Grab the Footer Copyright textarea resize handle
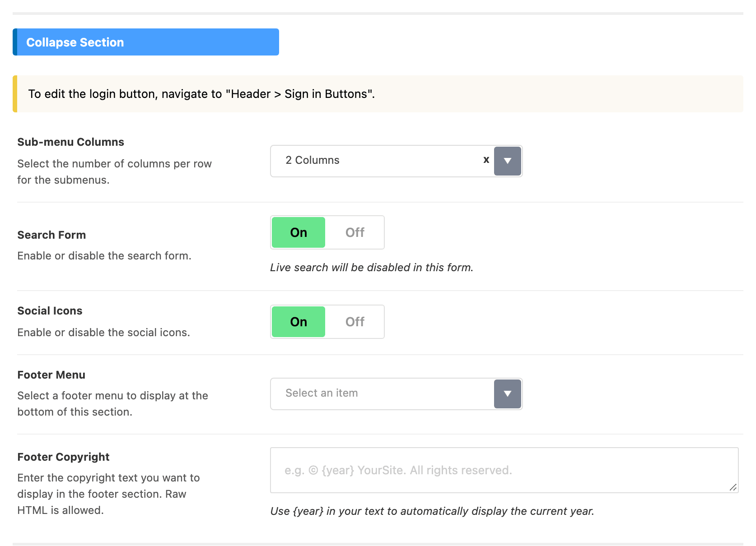 coord(733,487)
